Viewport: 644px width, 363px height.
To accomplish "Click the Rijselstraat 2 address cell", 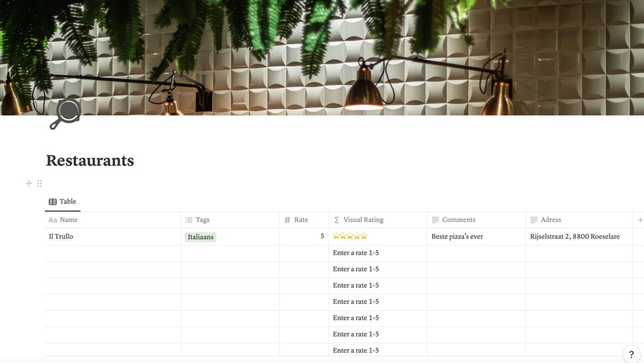I will 579,237.
